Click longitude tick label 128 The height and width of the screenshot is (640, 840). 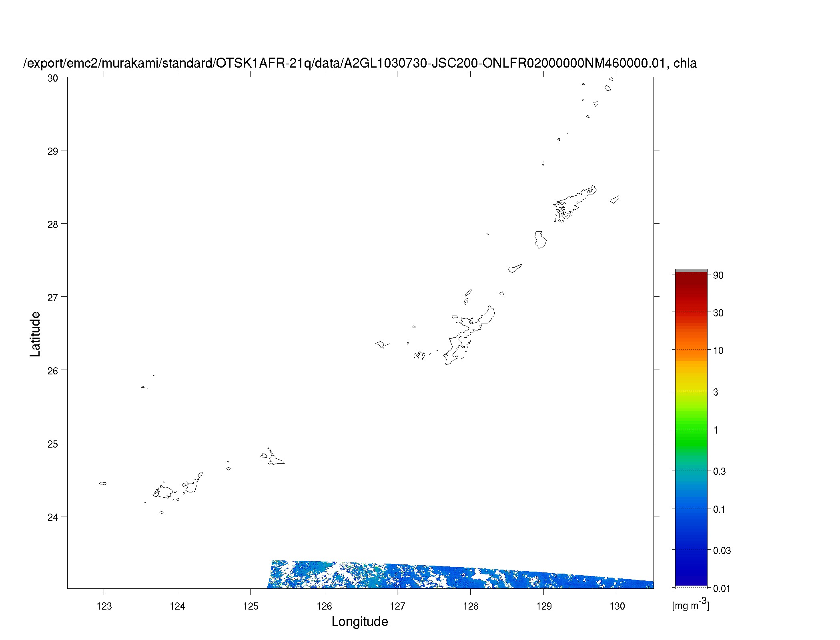click(471, 606)
